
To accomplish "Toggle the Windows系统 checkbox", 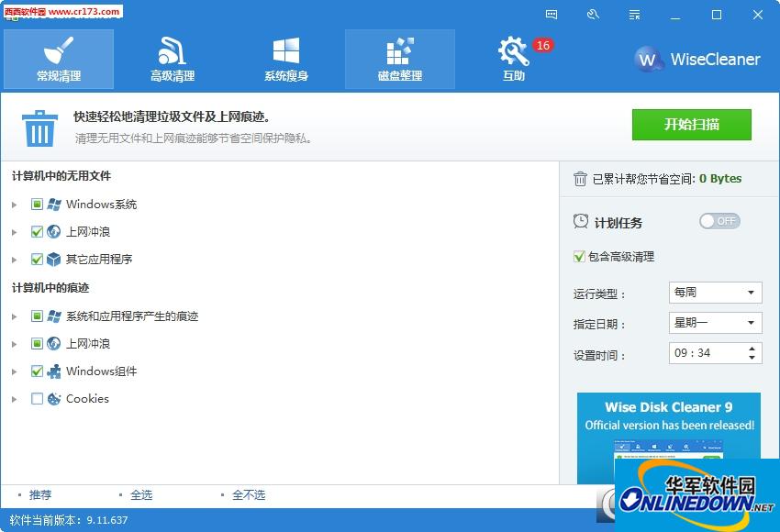I will (x=37, y=205).
